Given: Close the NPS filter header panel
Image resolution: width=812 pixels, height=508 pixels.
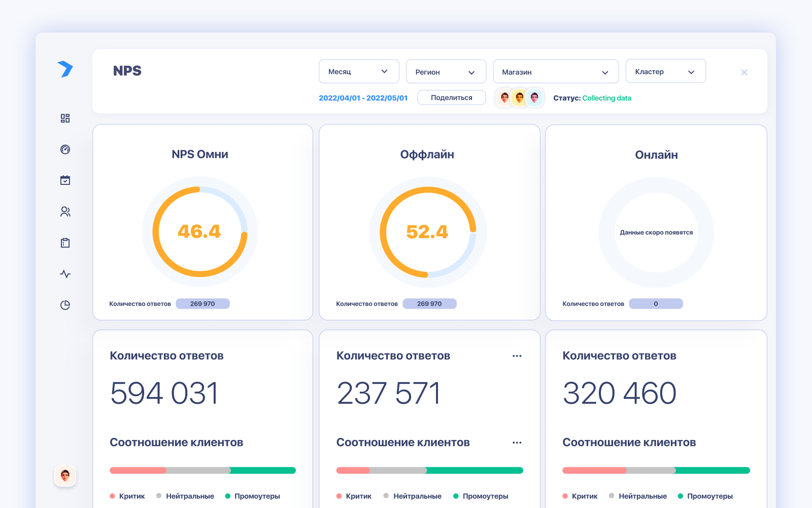Looking at the screenshot, I should [744, 72].
